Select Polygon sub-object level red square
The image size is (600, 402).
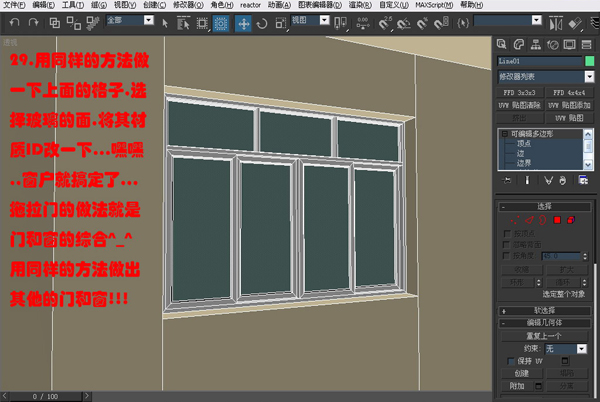(557, 220)
